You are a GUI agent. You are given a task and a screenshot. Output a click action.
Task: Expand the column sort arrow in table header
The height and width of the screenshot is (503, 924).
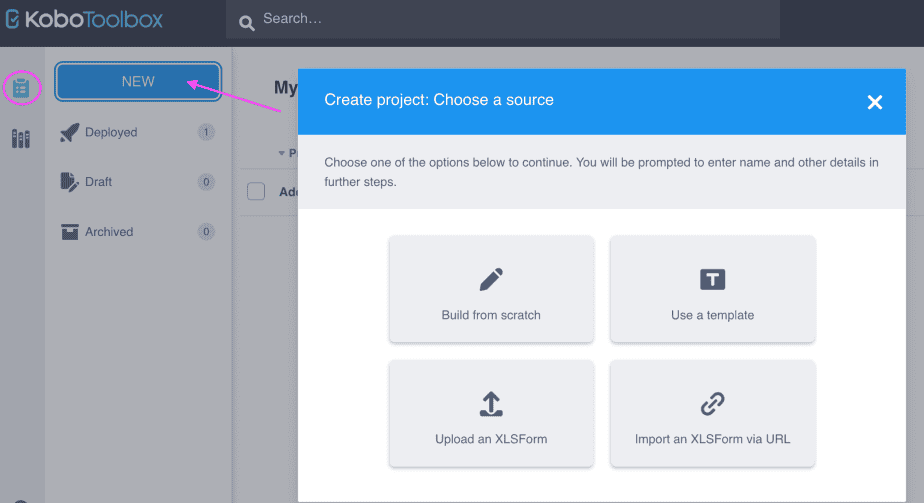pyautogui.click(x=281, y=153)
